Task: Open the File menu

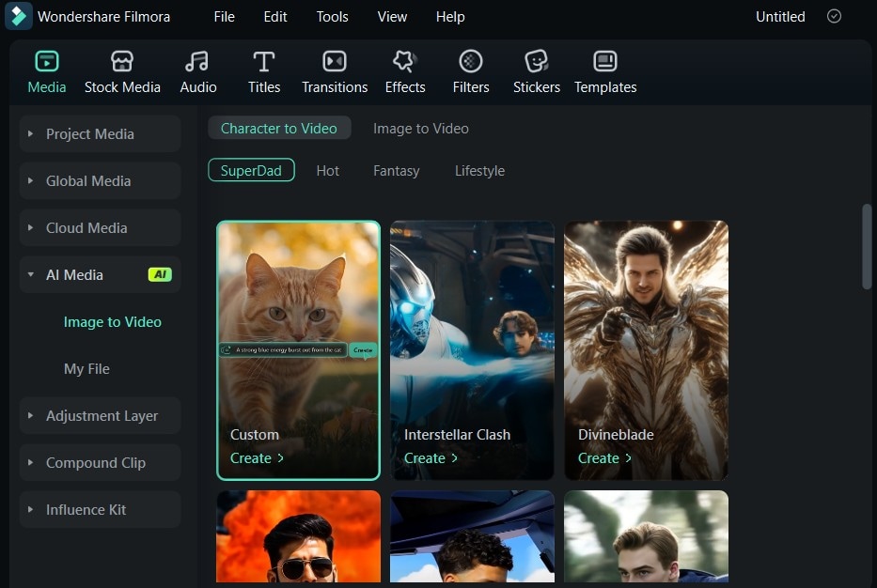Action: [225, 17]
